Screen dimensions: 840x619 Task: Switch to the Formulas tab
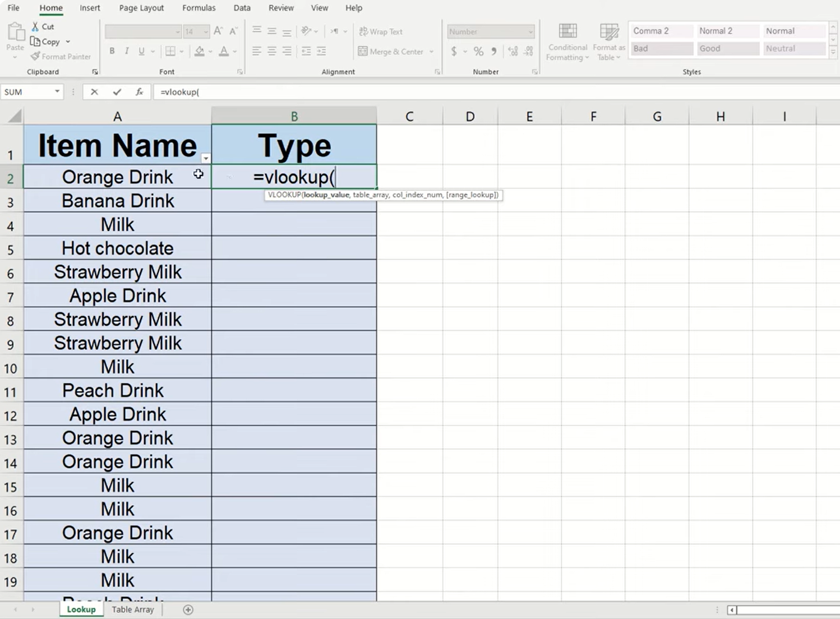tap(199, 8)
